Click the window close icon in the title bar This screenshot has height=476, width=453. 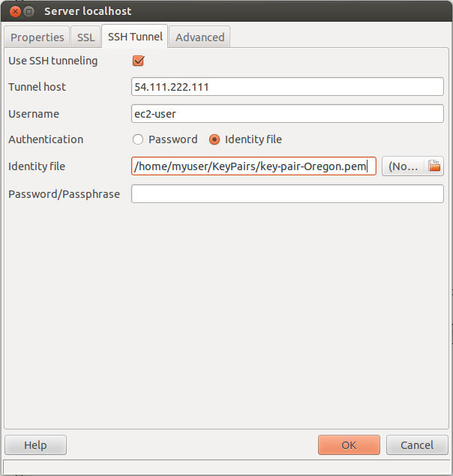tap(15, 12)
